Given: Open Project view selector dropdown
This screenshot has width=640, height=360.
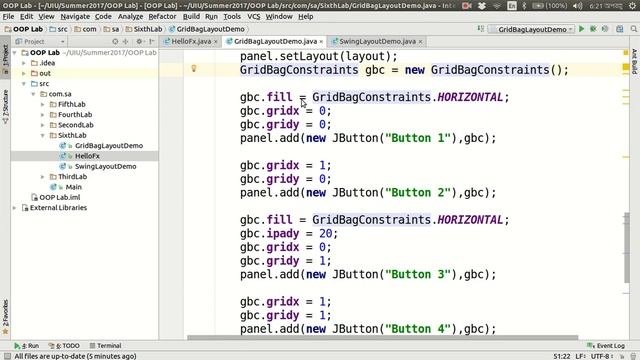Looking at the screenshot, I should [x=40, y=41].
